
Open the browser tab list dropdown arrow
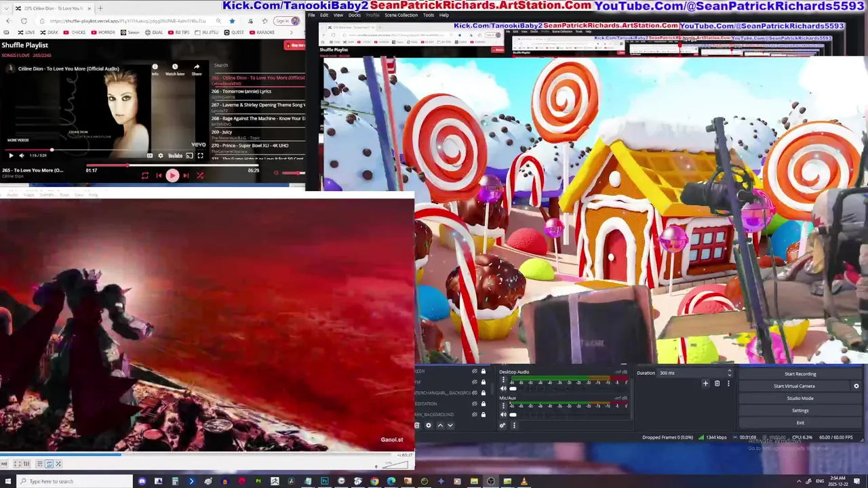pyautogui.click(x=8, y=8)
